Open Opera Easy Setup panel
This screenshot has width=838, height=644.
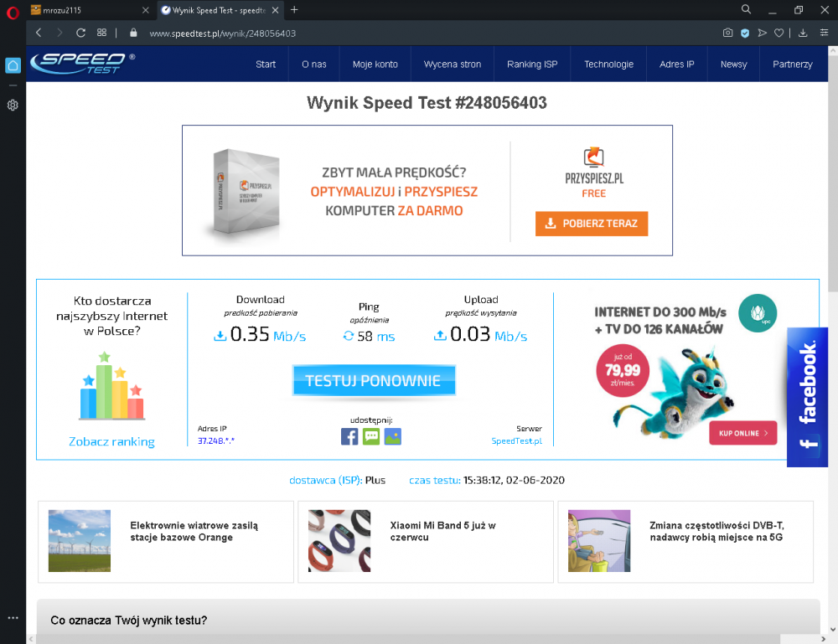click(x=823, y=33)
